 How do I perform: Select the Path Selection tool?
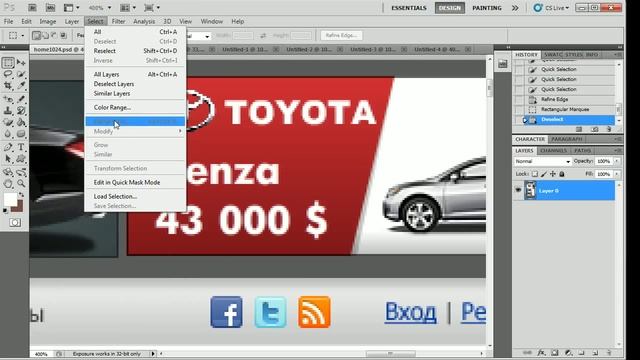[x=8, y=159]
